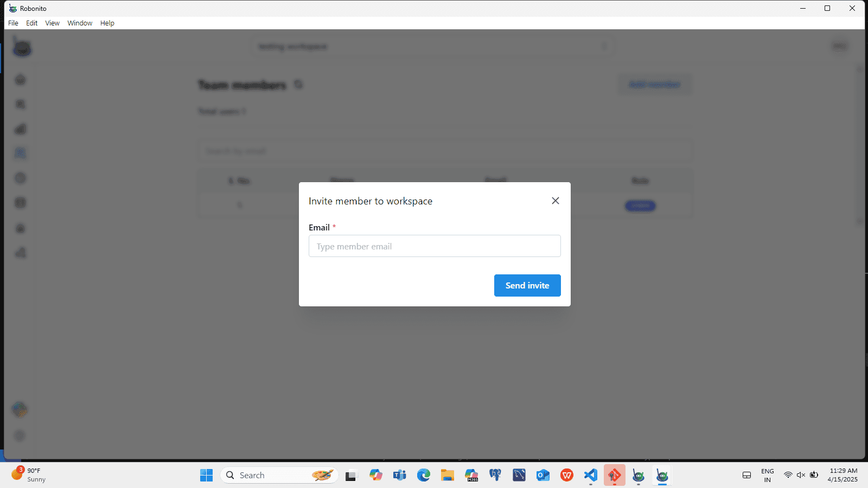This screenshot has height=488, width=868.
Task: Open MySQL Workbench from taskbar
Action: [x=519, y=476]
